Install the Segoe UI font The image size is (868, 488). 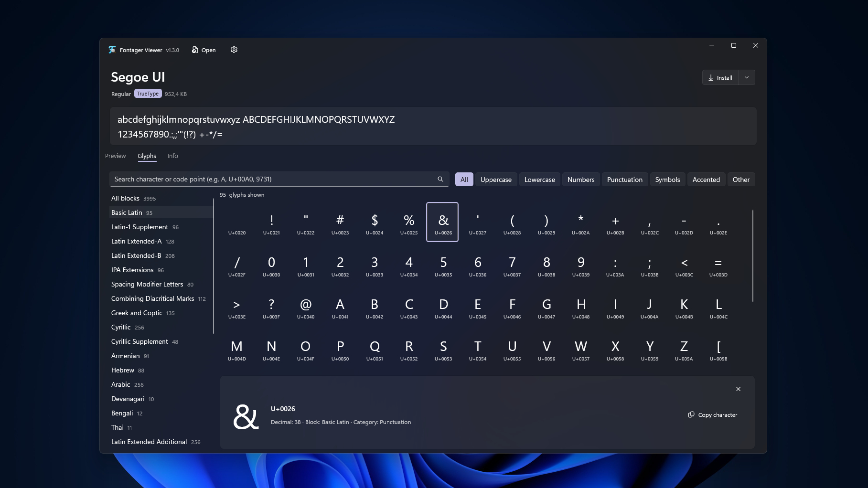pyautogui.click(x=720, y=77)
